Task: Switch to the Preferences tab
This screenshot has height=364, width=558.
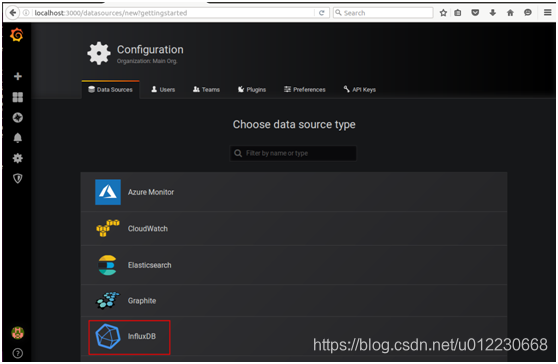Action: click(305, 90)
